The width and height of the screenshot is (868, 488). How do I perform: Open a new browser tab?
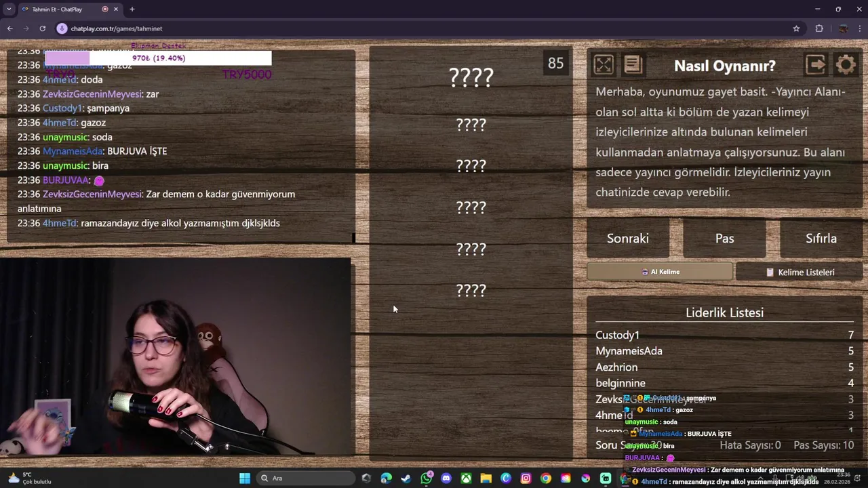[x=132, y=9]
